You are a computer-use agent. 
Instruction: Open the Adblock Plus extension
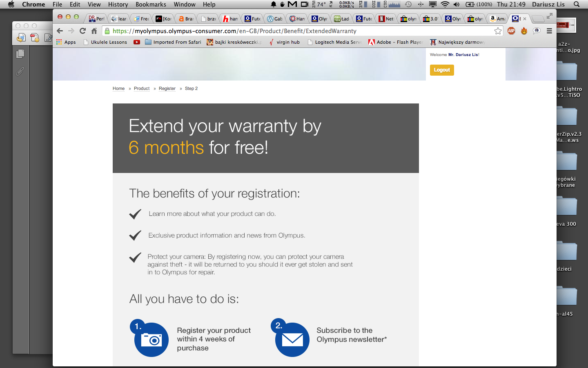click(x=511, y=31)
